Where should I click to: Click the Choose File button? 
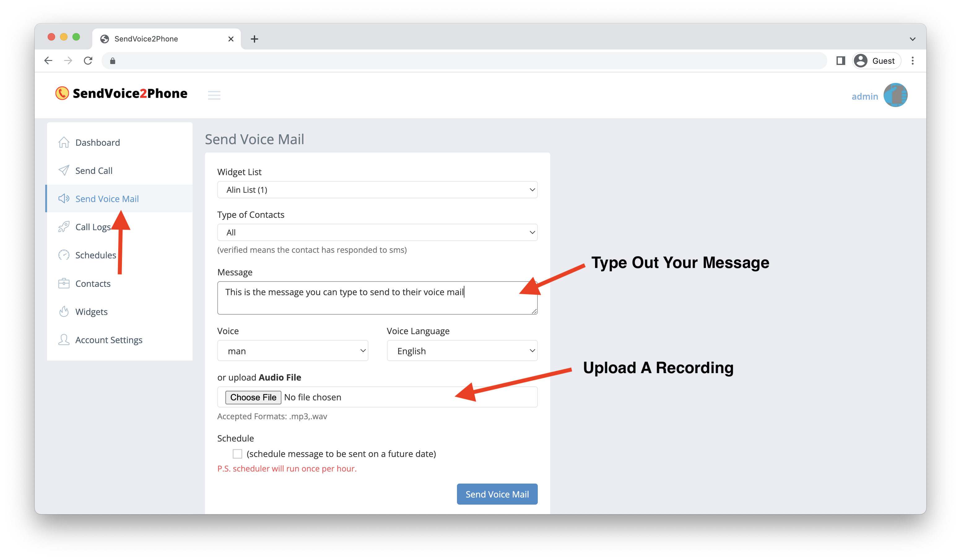coord(253,397)
